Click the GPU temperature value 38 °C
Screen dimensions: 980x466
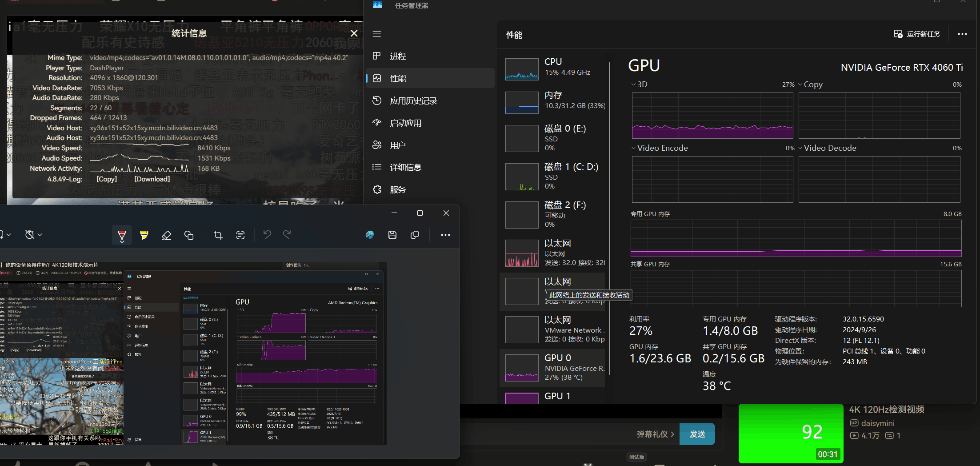[716, 386]
